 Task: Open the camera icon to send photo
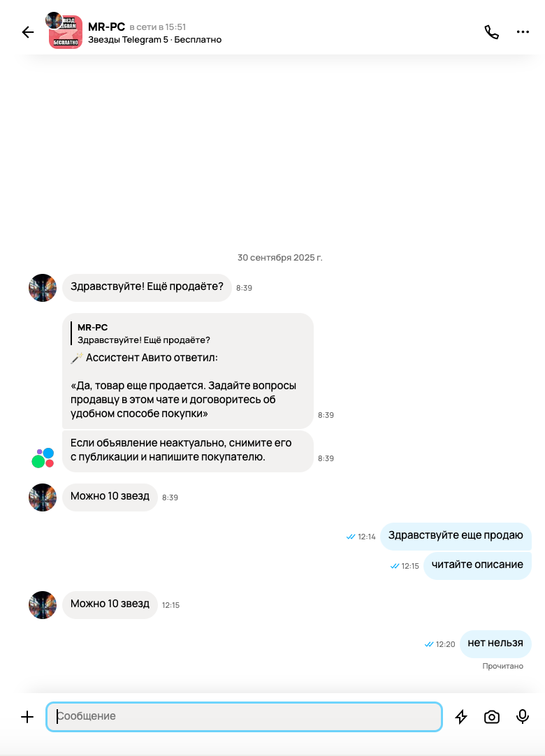point(491,716)
